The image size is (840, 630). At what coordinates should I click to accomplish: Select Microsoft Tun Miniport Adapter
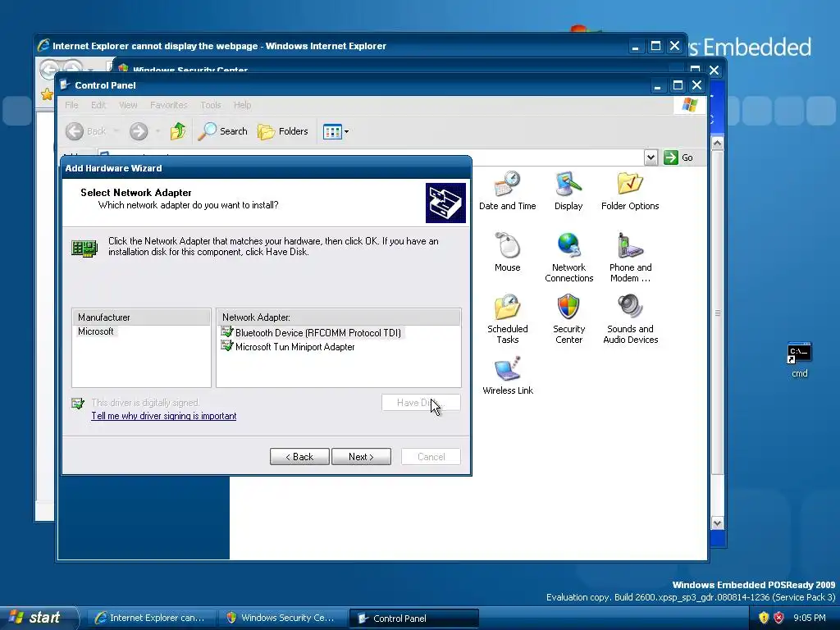[x=288, y=347]
